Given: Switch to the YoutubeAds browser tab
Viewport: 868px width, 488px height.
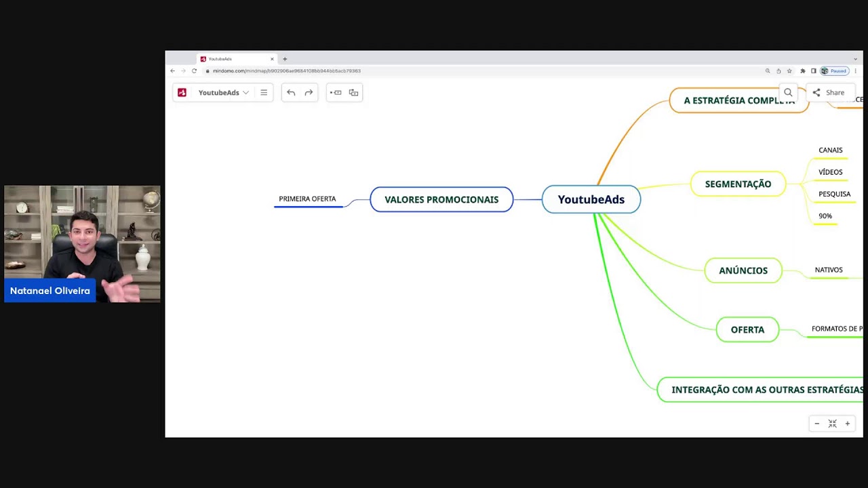Looking at the screenshot, I should [x=234, y=59].
